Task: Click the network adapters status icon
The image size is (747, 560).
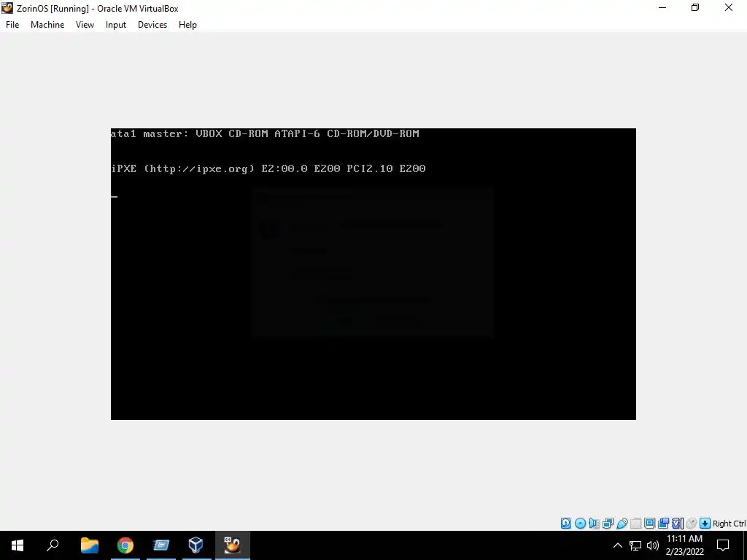Action: click(608, 524)
